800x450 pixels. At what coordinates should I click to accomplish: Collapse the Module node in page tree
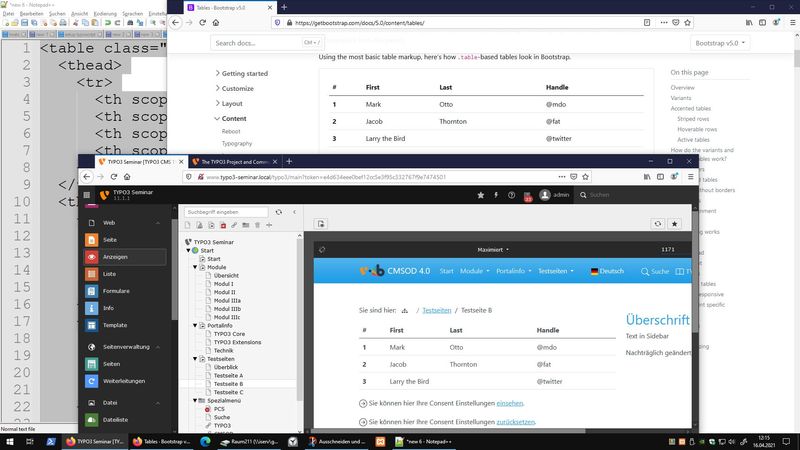[x=195, y=267]
